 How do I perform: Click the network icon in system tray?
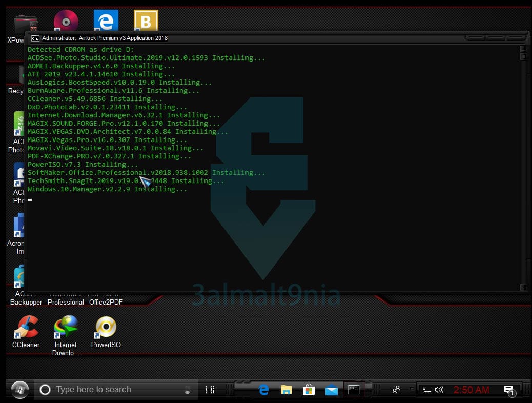click(427, 390)
